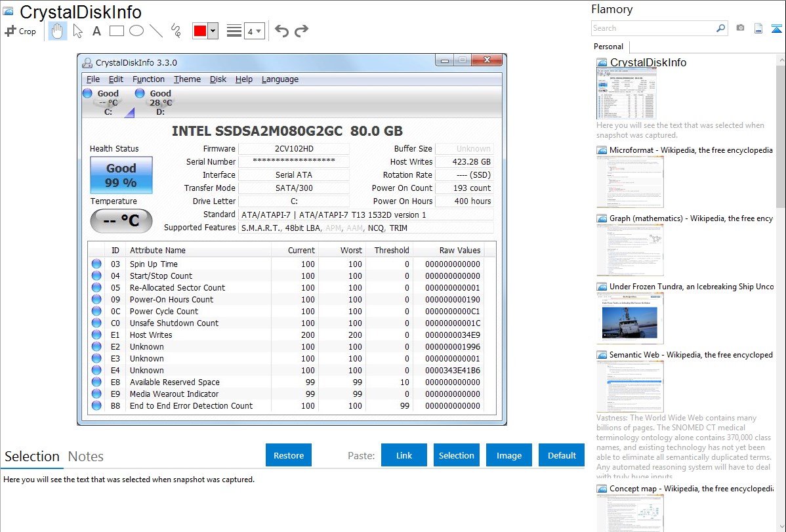The image size is (786, 532).
Task: Switch to the Selection tab
Action: pyautogui.click(x=32, y=457)
